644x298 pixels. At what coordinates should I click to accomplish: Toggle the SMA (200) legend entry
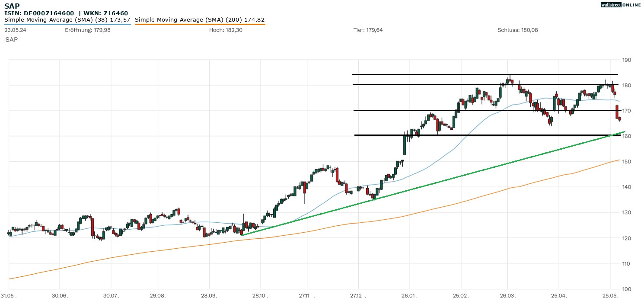(200, 19)
